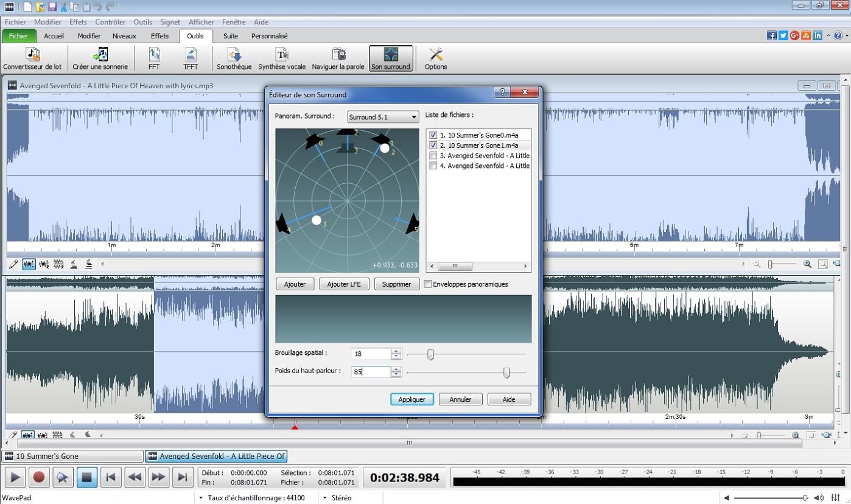Click the Ajouter LFE button
This screenshot has height=504, width=851.
[344, 284]
